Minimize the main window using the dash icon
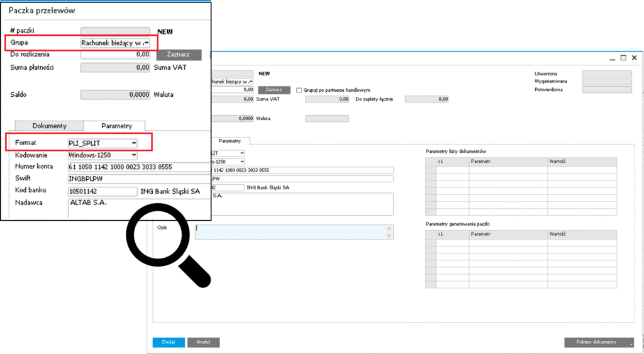This screenshot has width=644, height=354. 613,58
